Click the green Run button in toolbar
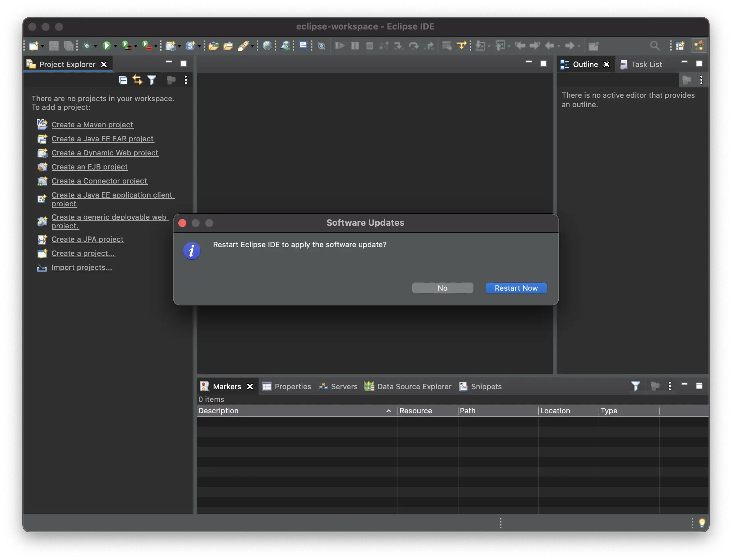This screenshot has width=732, height=560. [107, 46]
